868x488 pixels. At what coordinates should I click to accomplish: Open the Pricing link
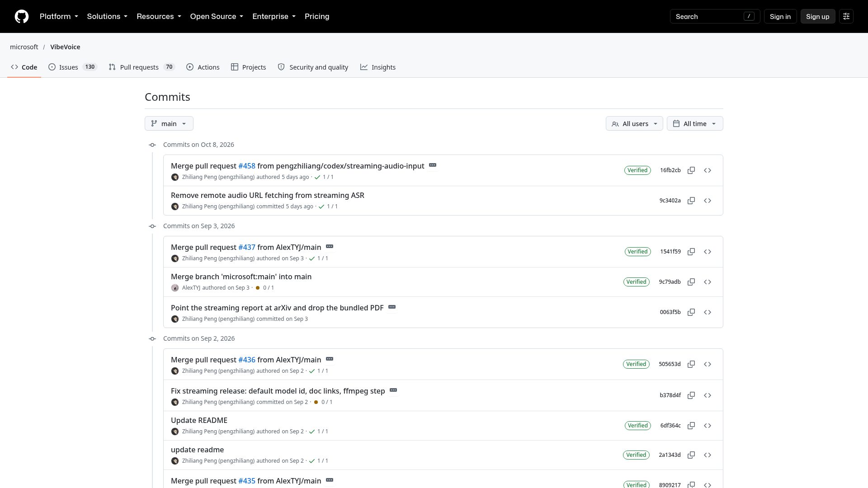[317, 16]
